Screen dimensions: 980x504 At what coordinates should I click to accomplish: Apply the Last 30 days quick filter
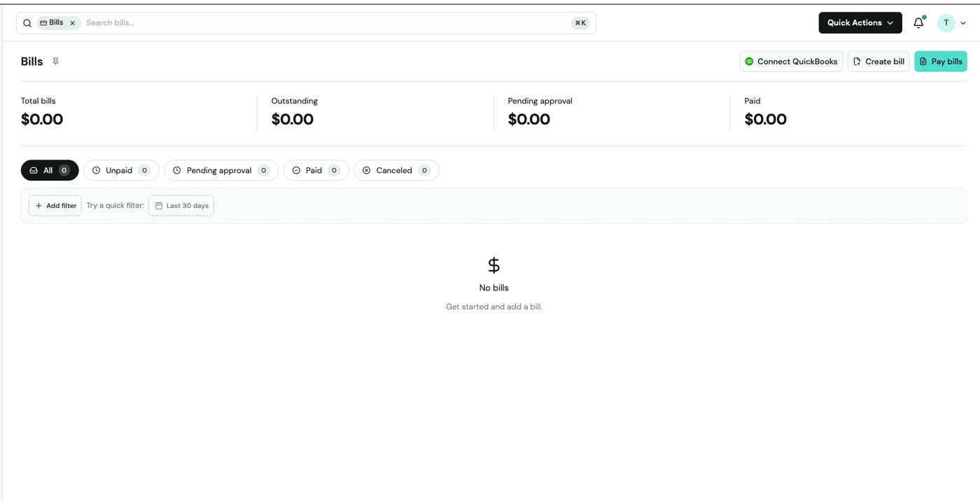tap(181, 206)
